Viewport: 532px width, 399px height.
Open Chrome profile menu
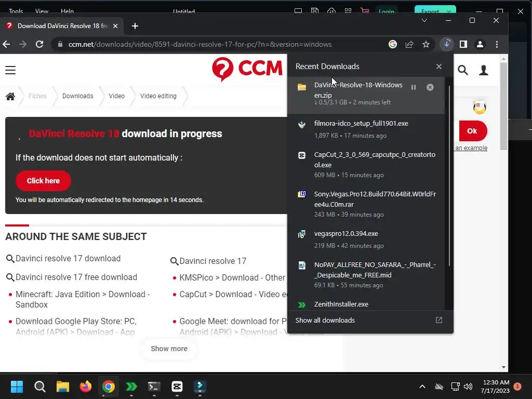pyautogui.click(x=480, y=44)
